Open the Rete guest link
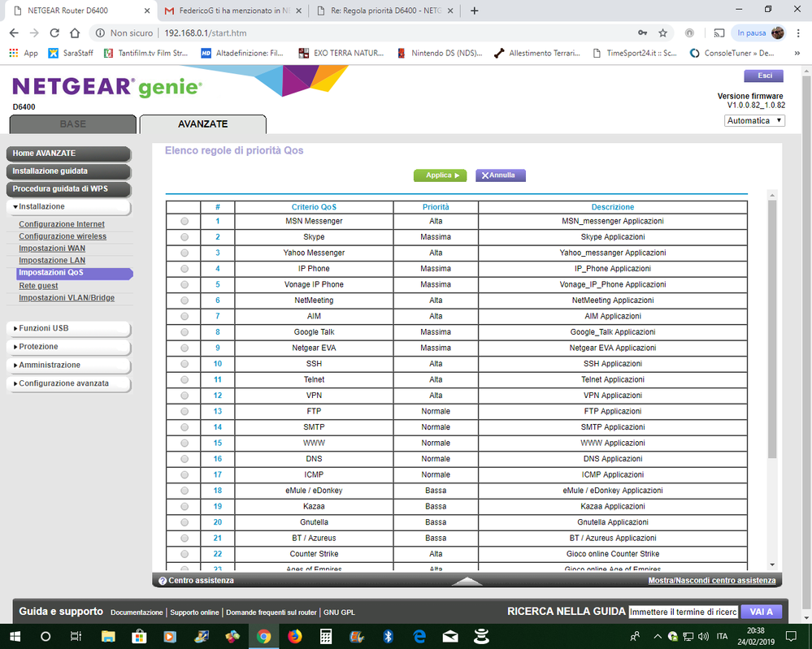Image resolution: width=812 pixels, height=649 pixels. coord(38,286)
